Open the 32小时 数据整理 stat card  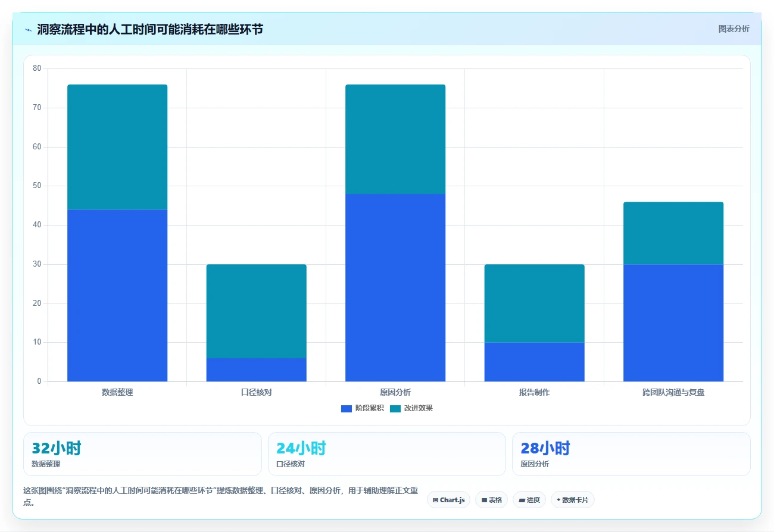coord(142,454)
